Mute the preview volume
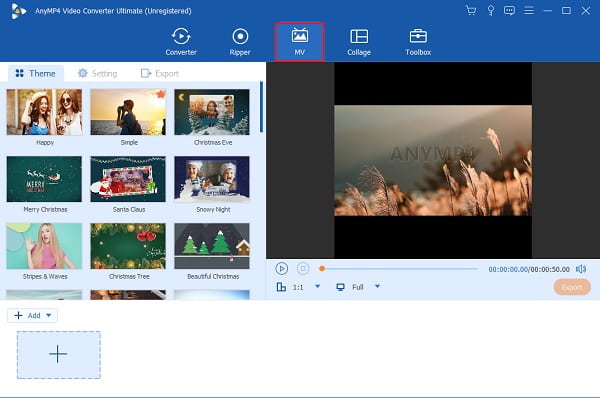The height and width of the screenshot is (398, 600). tap(581, 269)
